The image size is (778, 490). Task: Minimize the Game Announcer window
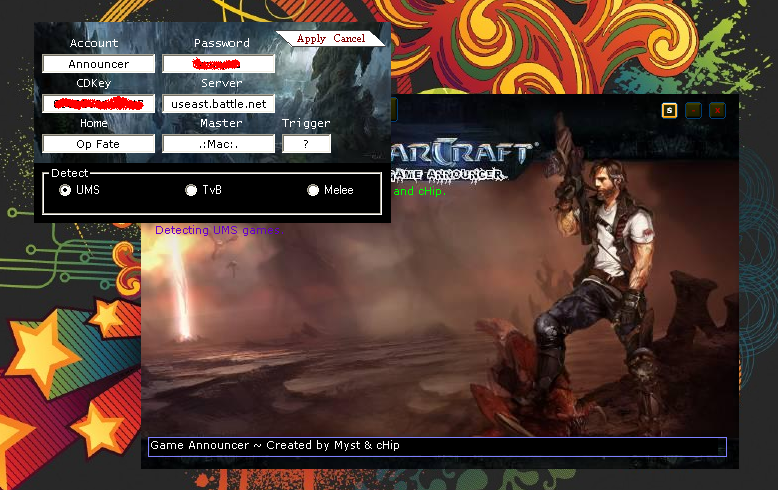(x=693, y=110)
